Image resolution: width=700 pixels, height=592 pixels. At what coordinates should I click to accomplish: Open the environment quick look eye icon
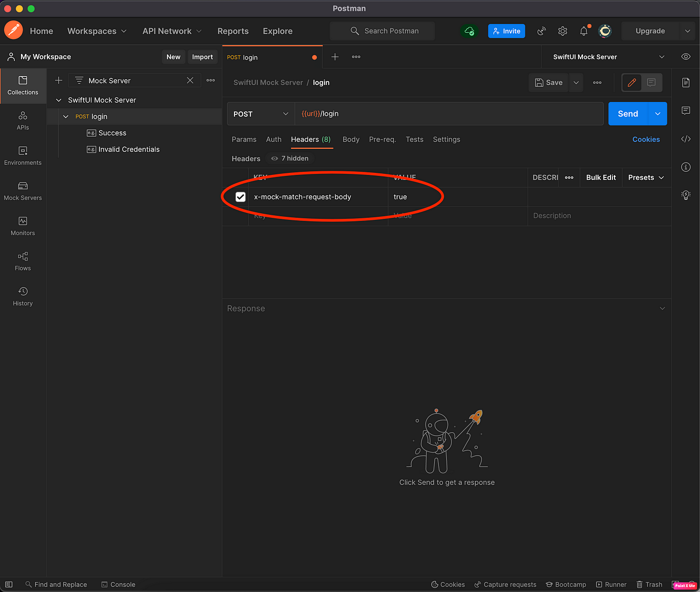point(686,57)
